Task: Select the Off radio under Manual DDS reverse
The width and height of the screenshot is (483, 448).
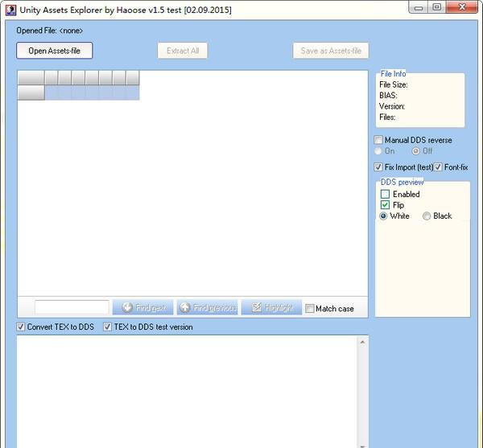Action: 416,151
